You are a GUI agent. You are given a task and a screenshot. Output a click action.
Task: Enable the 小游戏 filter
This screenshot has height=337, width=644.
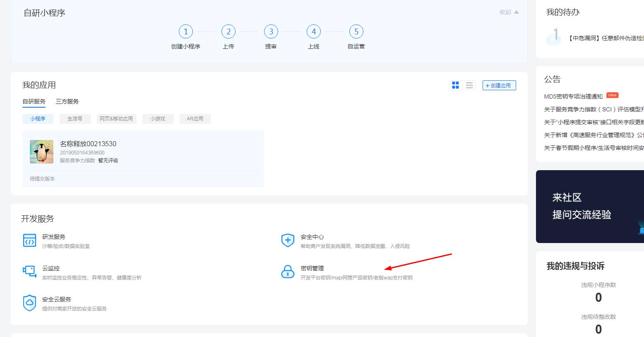[x=158, y=118]
